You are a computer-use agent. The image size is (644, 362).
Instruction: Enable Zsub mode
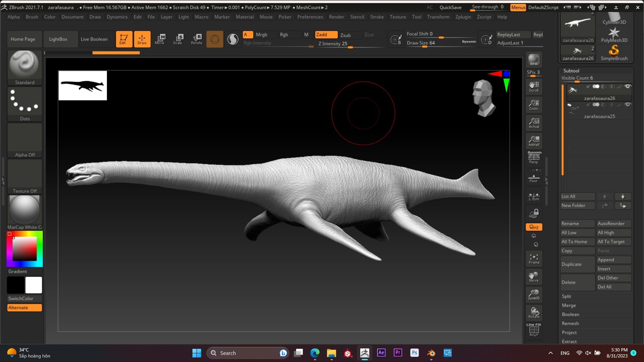350,35
